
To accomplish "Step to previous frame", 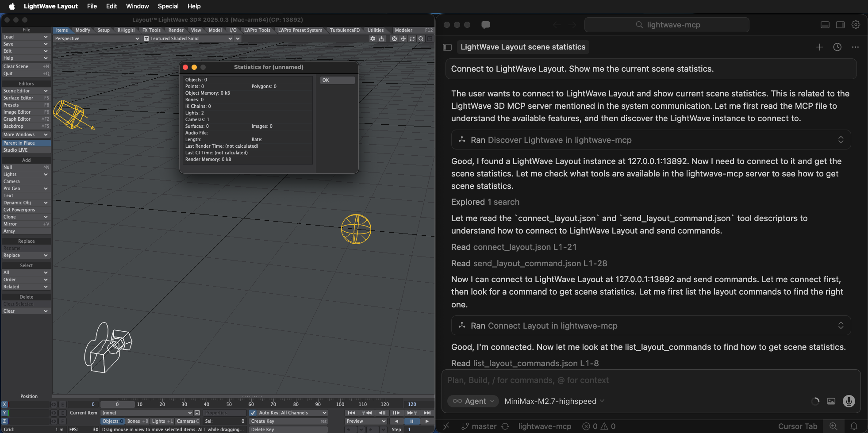I will pyautogui.click(x=382, y=413).
